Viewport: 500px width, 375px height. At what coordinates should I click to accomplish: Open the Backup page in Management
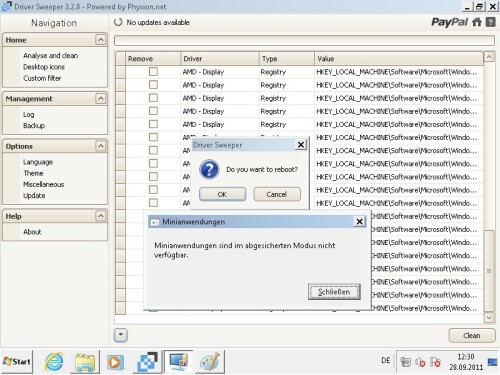coord(34,126)
